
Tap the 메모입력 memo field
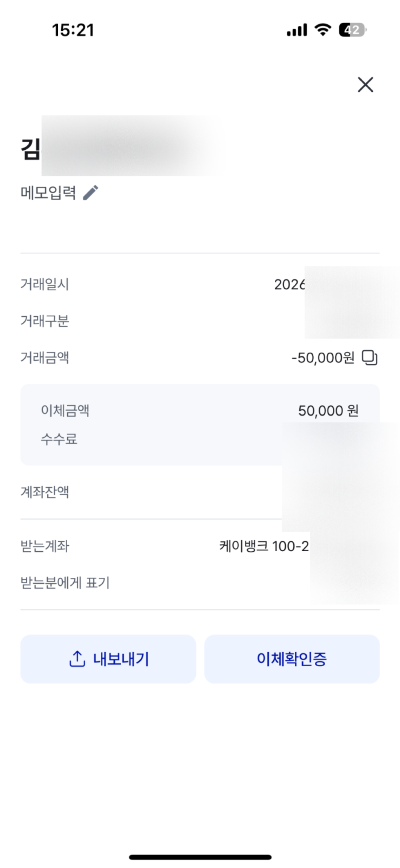click(48, 193)
